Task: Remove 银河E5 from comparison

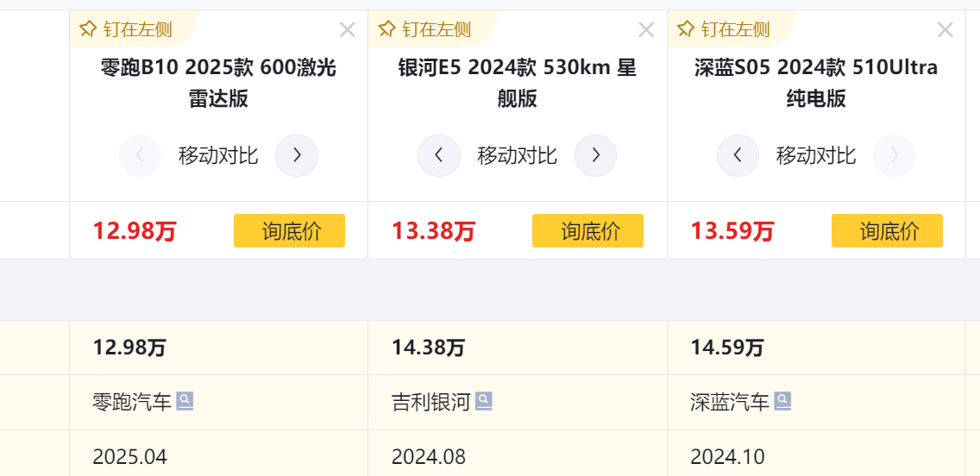Action: point(646,30)
